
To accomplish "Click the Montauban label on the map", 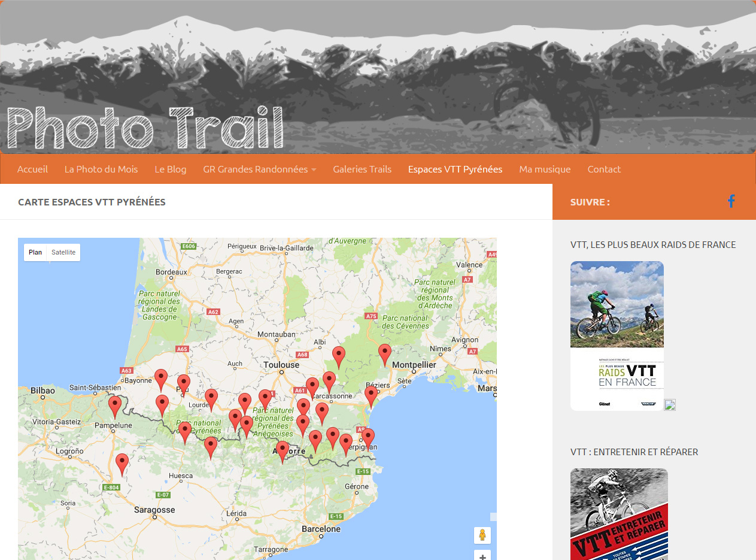I will pyautogui.click(x=277, y=334).
